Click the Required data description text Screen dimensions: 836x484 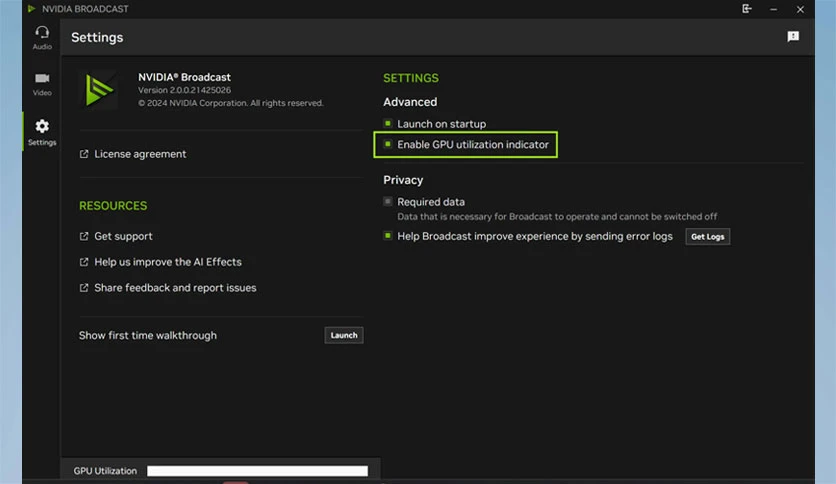pos(557,216)
